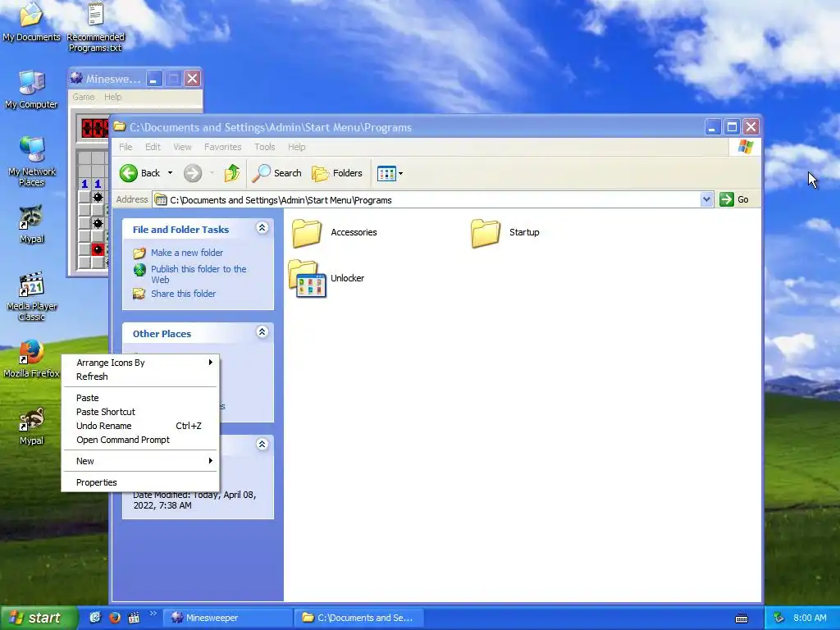Open the File menu in Explorer
The image size is (840, 630).
[126, 147]
